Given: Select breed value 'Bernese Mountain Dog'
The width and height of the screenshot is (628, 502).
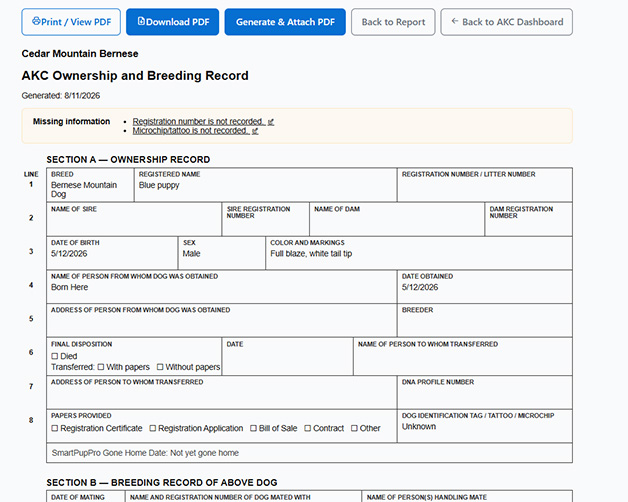Looking at the screenshot, I should [84, 190].
